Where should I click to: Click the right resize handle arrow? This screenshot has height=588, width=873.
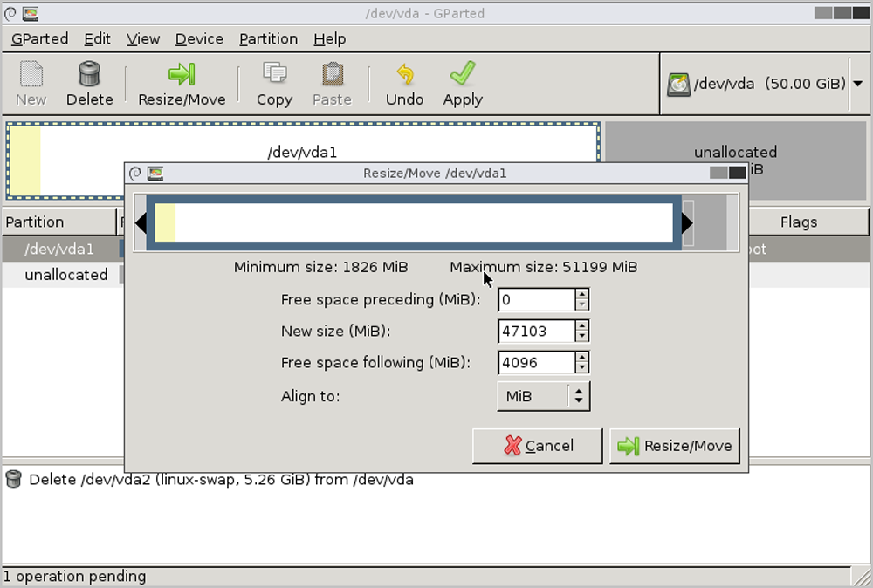coord(687,223)
